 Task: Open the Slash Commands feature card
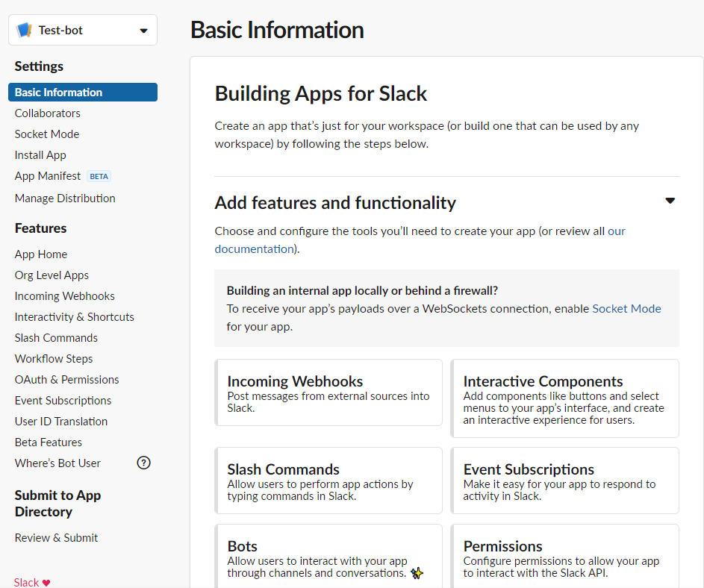tap(328, 481)
